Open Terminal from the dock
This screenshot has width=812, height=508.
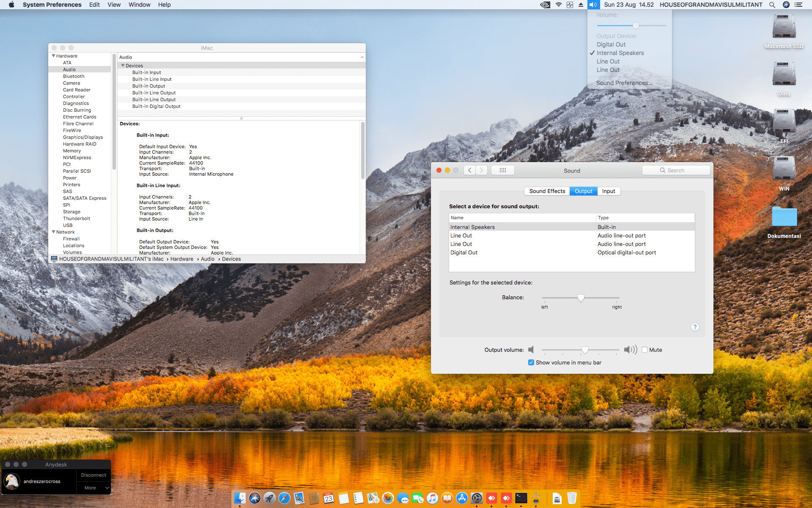(521, 498)
